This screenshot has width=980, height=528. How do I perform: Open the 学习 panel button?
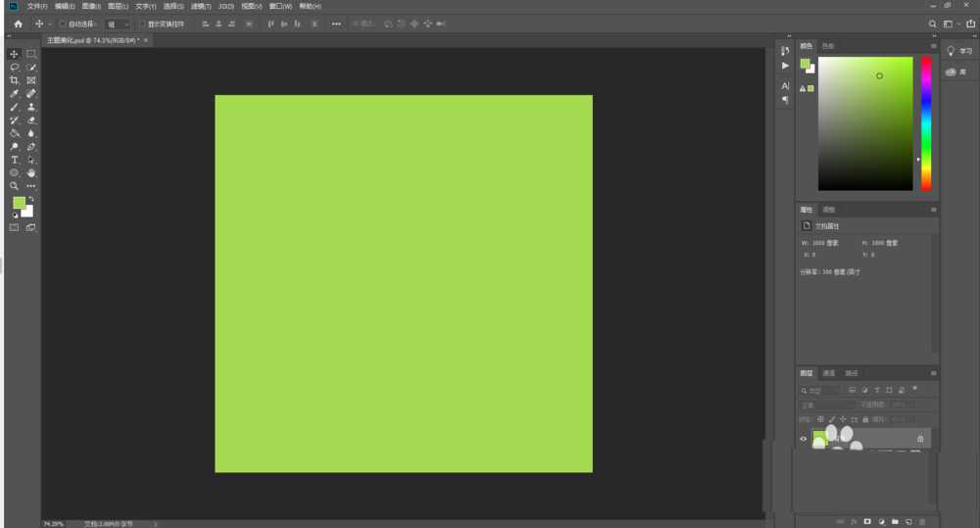click(959, 51)
